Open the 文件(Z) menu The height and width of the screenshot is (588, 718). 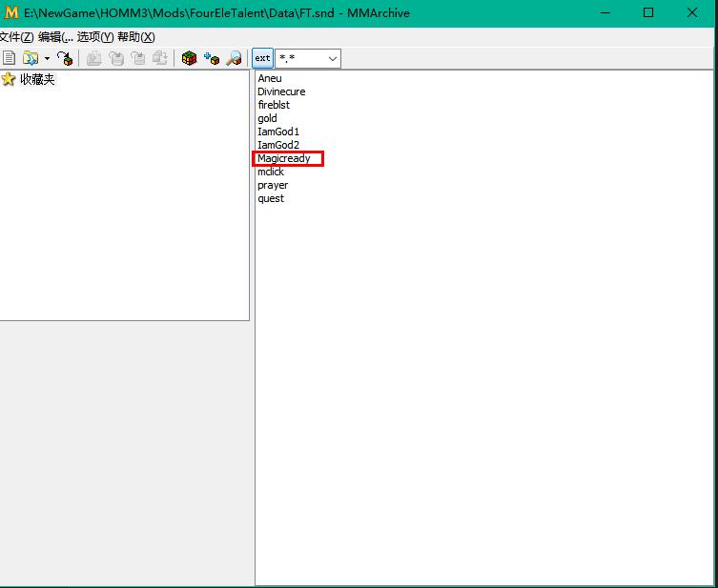click(16, 37)
